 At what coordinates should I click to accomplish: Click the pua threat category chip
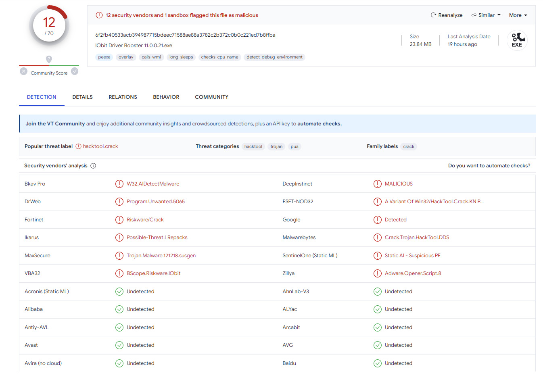click(x=294, y=147)
